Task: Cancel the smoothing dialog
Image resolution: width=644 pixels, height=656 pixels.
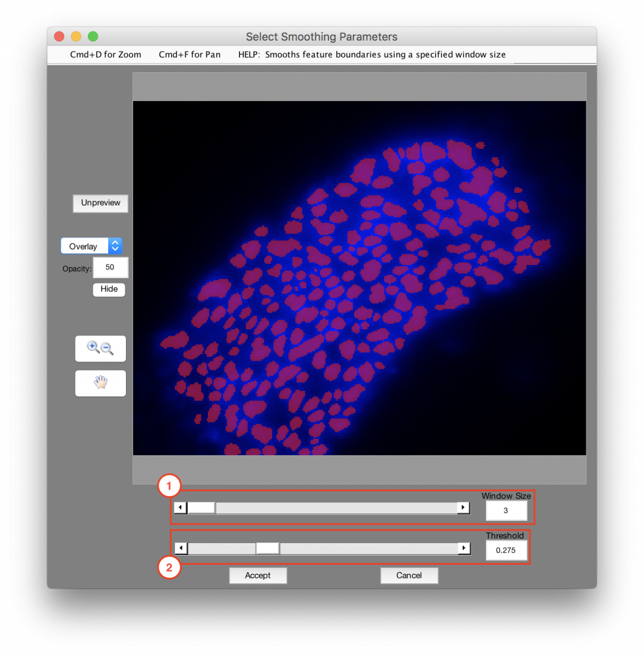Action: pos(409,575)
